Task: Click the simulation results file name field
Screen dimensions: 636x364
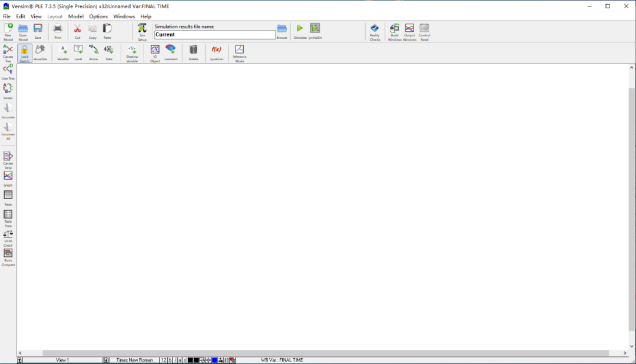Action: (215, 35)
